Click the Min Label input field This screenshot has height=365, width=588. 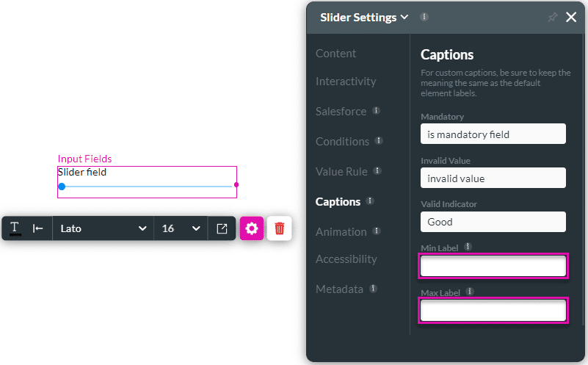coord(493,266)
